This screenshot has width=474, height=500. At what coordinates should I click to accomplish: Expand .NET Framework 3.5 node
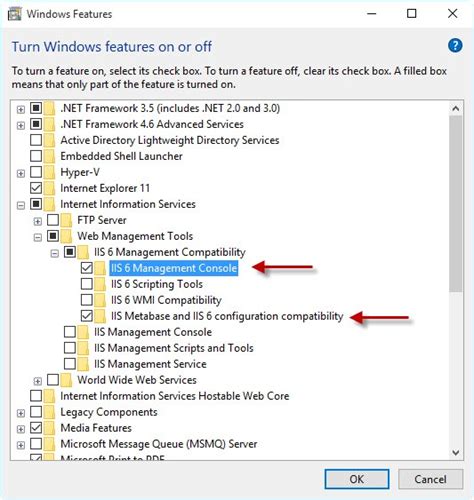coord(21,109)
